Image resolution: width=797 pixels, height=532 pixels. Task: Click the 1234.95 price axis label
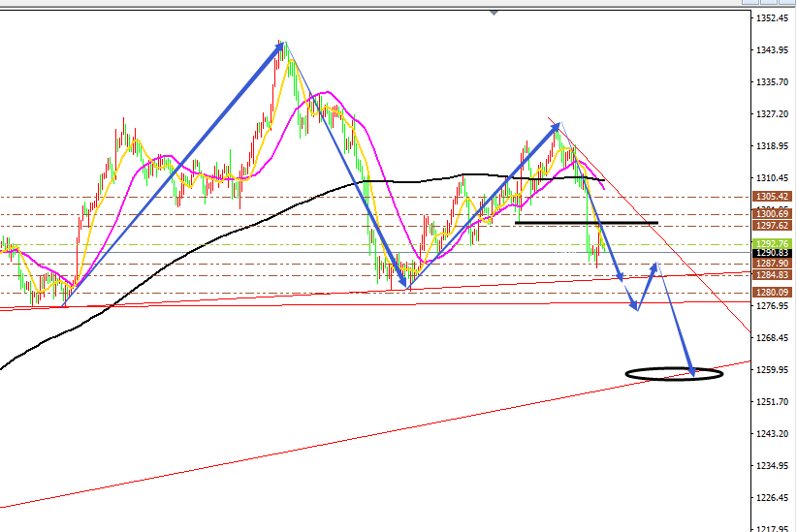pos(772,466)
